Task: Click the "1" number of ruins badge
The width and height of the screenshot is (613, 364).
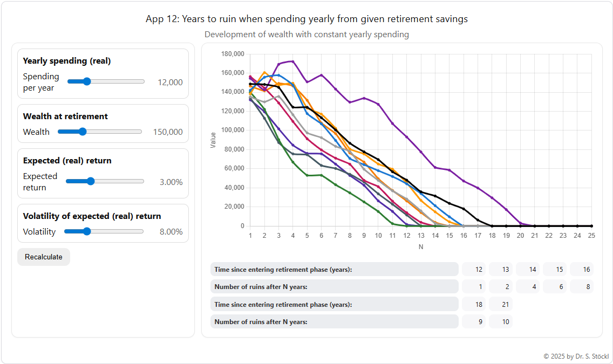Action: pos(473,286)
